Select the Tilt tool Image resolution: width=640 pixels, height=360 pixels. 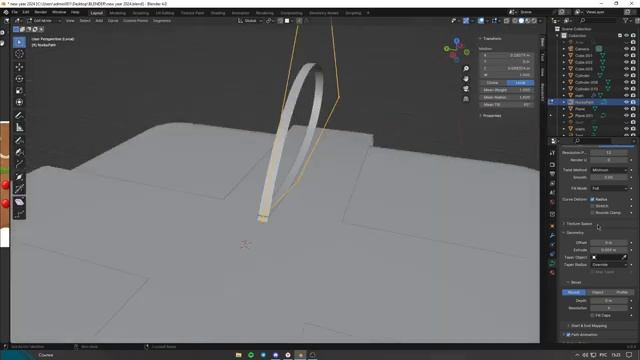point(19,189)
